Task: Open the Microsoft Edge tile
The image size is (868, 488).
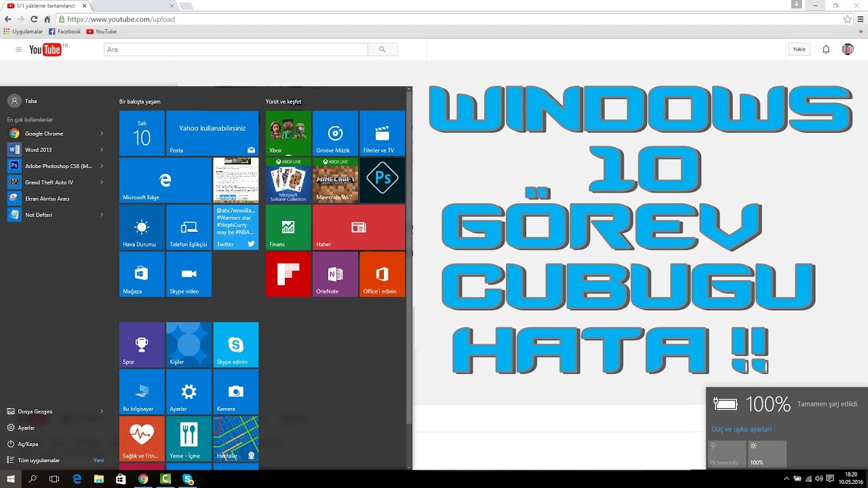Action: tap(165, 180)
